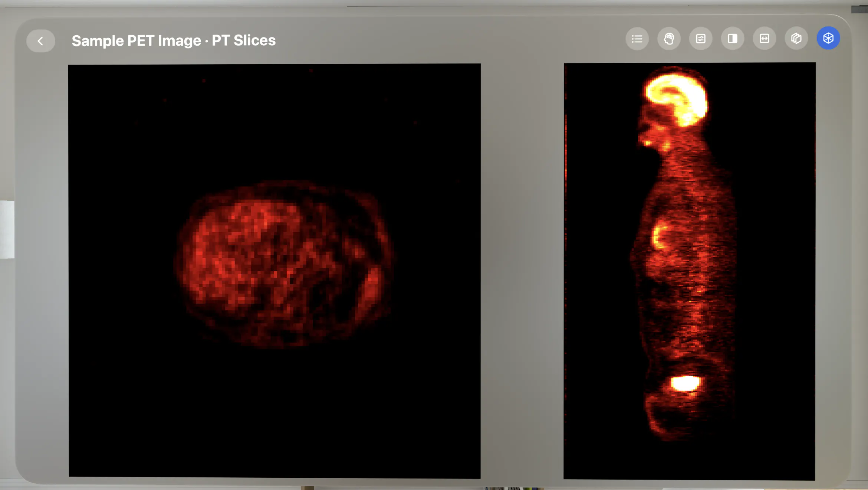Toggle the blue 3D cube volume icon
The width and height of the screenshot is (868, 490).
[828, 38]
